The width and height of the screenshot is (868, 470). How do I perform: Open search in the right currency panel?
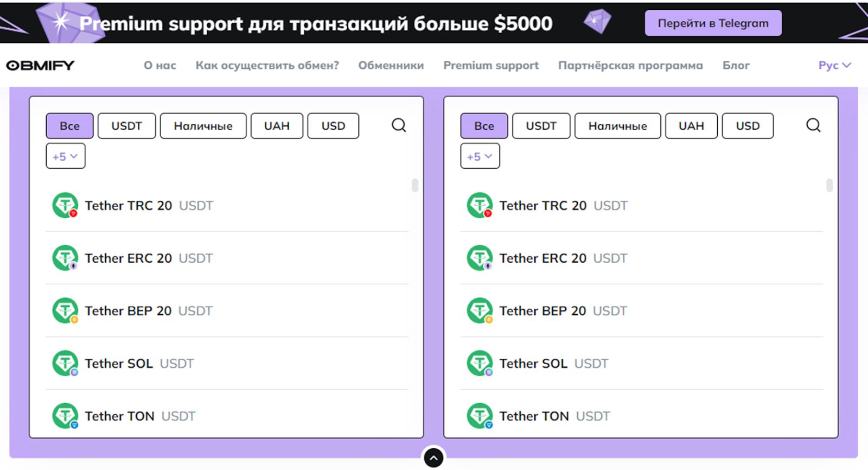813,125
